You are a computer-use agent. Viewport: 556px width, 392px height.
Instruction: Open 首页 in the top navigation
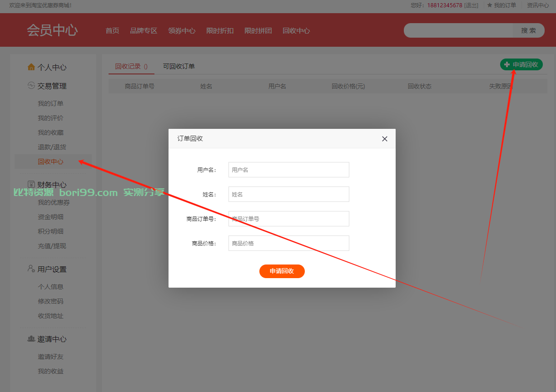pos(112,31)
